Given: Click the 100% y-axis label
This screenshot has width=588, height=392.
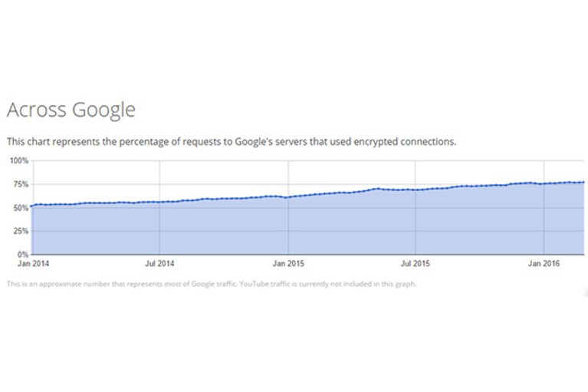Looking at the screenshot, I should pos(19,160).
